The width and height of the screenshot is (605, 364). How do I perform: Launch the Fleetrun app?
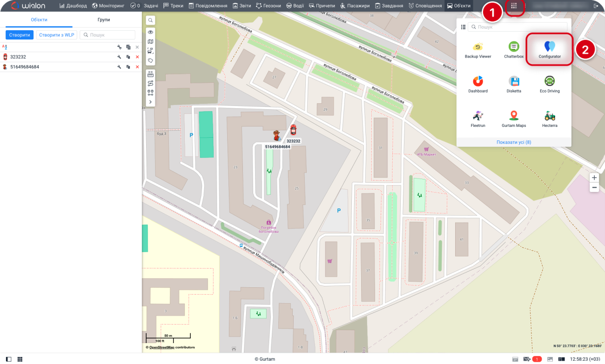click(478, 119)
